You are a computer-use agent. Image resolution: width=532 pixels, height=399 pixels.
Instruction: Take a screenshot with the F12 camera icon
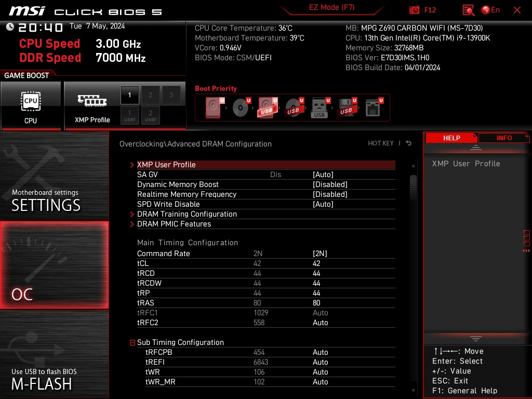[x=414, y=10]
